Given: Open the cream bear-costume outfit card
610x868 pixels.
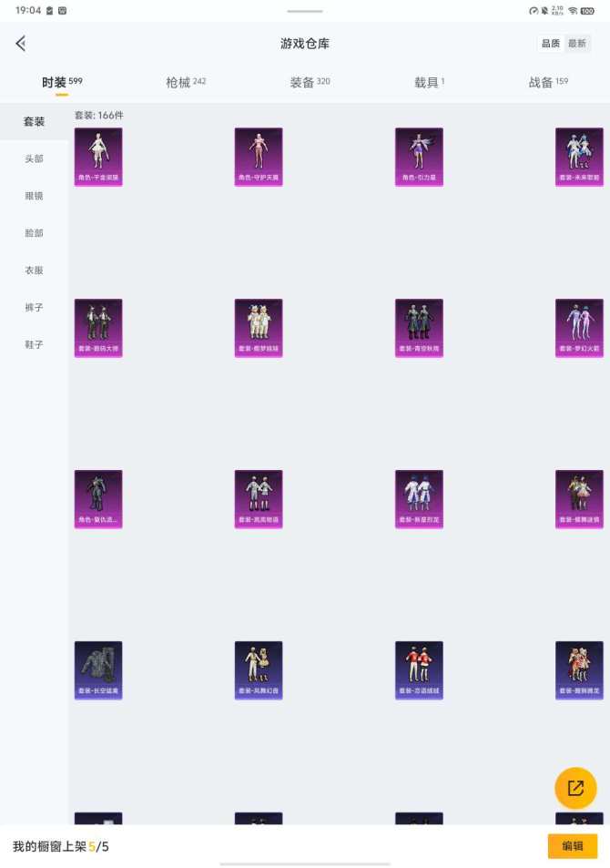Looking at the screenshot, I should coord(259,328).
